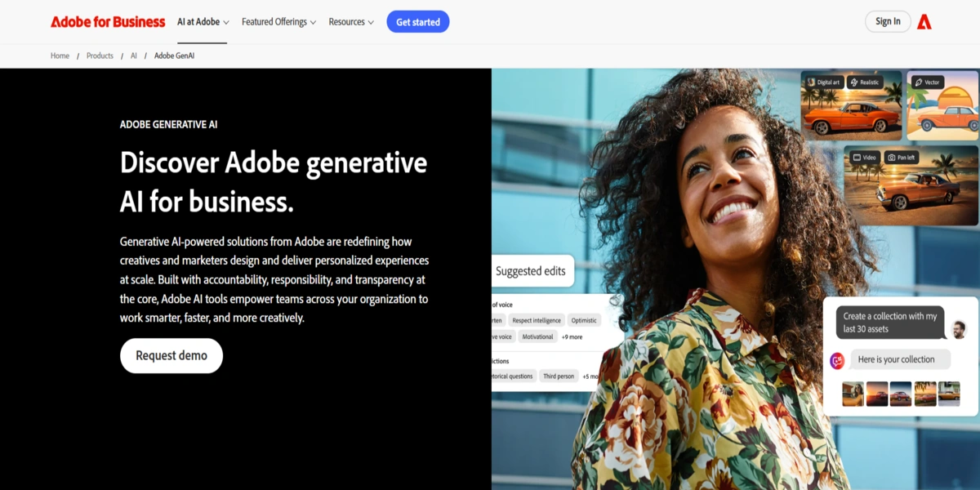Image resolution: width=980 pixels, height=490 pixels.
Task: Open the vector-style car illustration thumbnail
Action: pos(942,106)
